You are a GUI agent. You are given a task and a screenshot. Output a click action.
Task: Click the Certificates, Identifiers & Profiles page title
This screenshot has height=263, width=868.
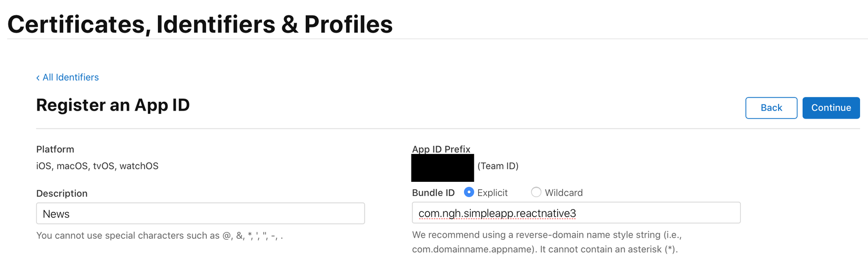click(x=200, y=24)
